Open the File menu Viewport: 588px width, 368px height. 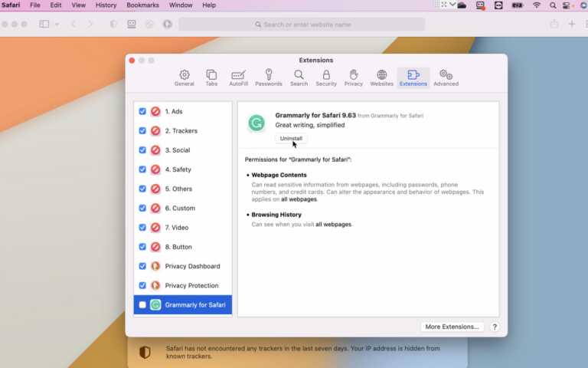coord(35,5)
